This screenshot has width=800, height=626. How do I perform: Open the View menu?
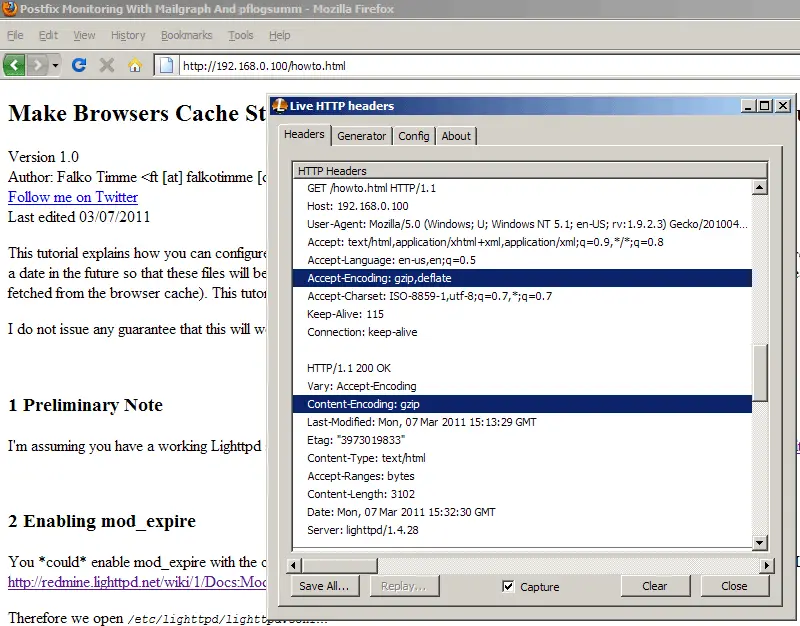[x=84, y=35]
